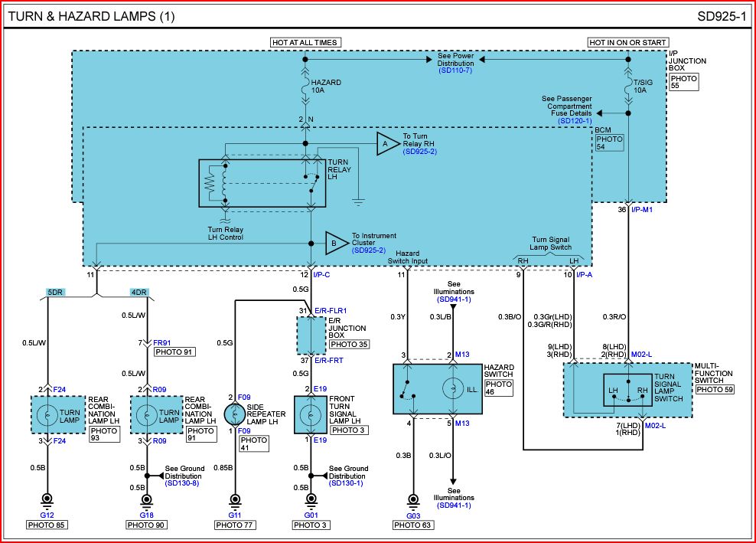View PHOTO 59 of multi-function switch

click(713, 389)
